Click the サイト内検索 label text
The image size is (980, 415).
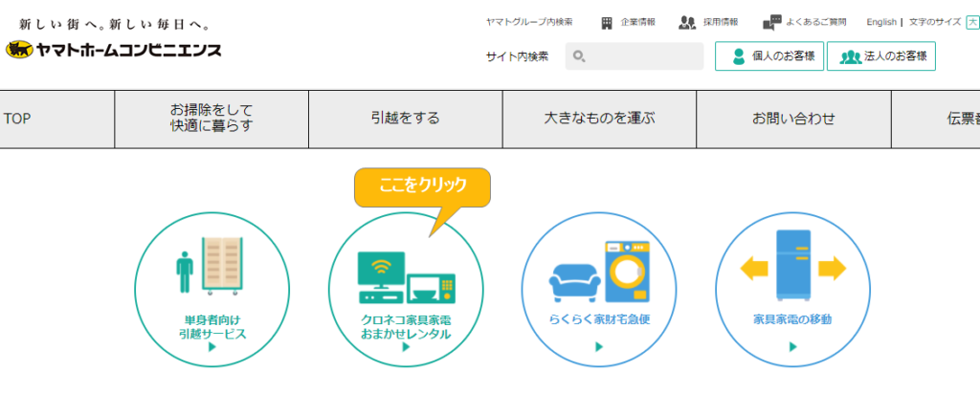pos(517,56)
